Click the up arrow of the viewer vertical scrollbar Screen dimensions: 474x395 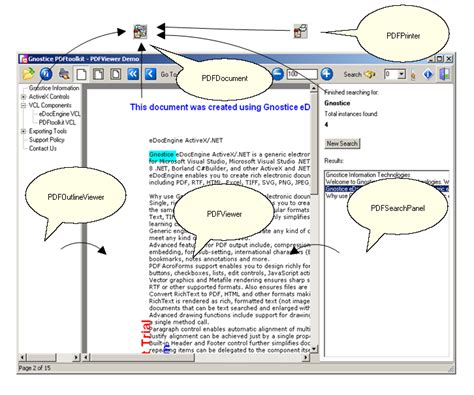(314, 88)
